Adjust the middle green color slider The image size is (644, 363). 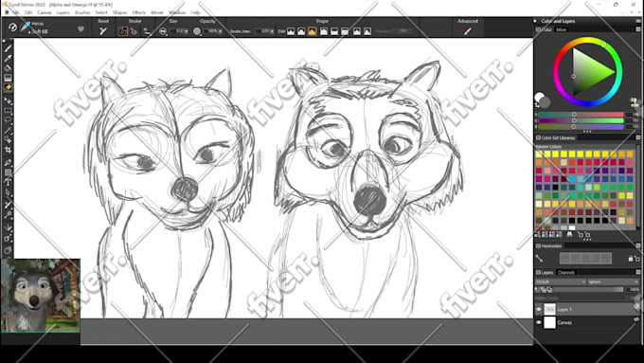(x=581, y=120)
